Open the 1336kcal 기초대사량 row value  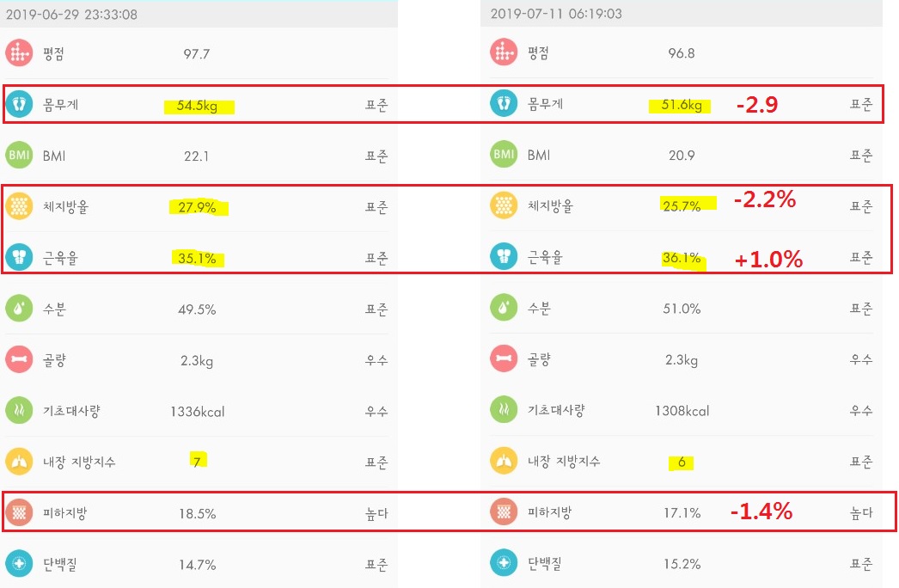click(x=197, y=411)
